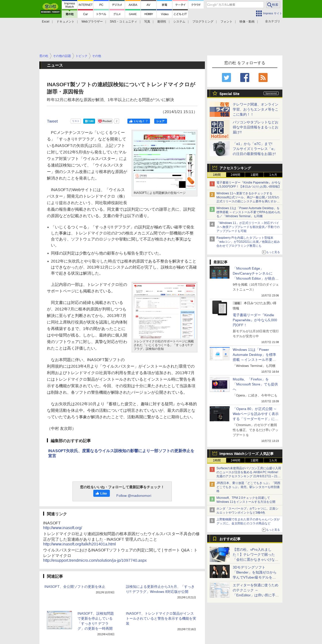Screen dimensions: 322x644
Task: Open the INASOFT warning feature related article
Action: click(x=161, y=618)
